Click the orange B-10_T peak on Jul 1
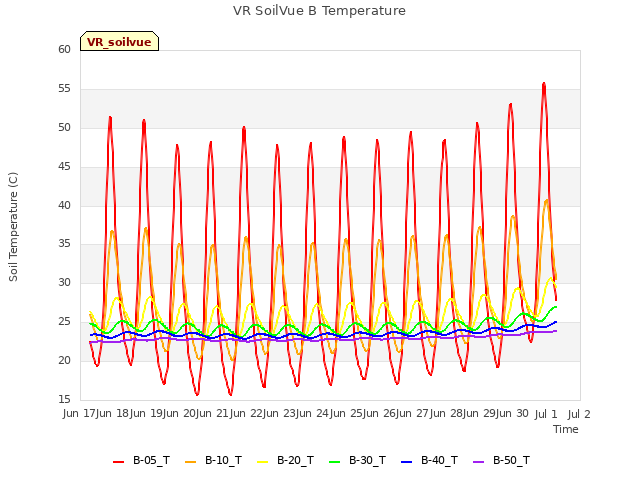The width and height of the screenshot is (640, 480). pos(547,200)
